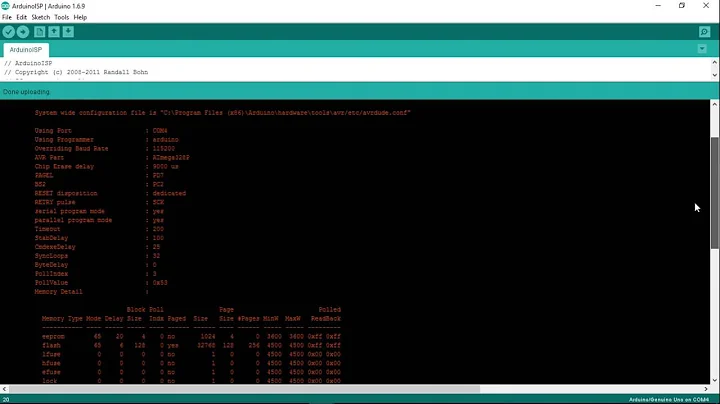Click the 'Timeout' 200 line
This screenshot has width=720, height=404.
click(99, 229)
